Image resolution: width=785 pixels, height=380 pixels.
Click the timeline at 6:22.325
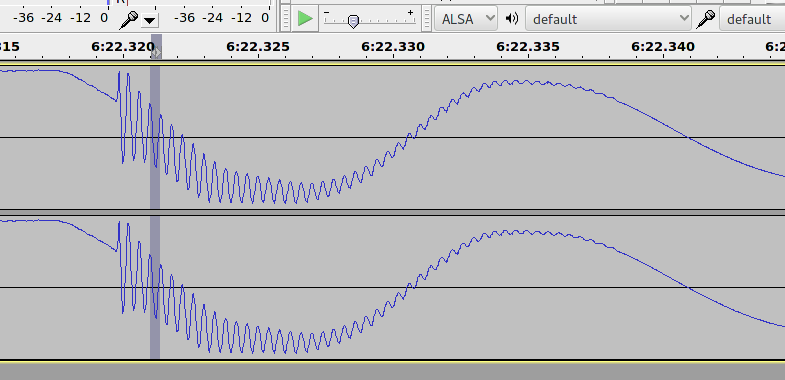click(x=258, y=47)
